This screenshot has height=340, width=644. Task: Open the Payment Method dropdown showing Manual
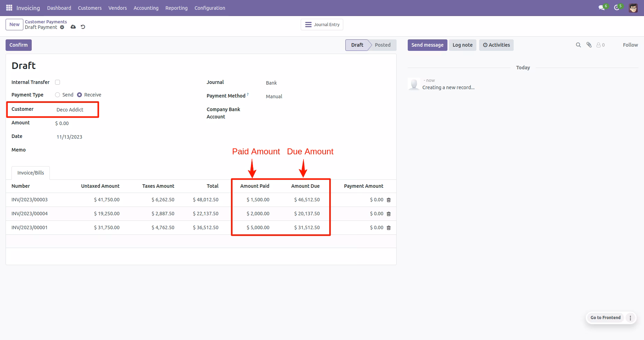[x=328, y=96]
